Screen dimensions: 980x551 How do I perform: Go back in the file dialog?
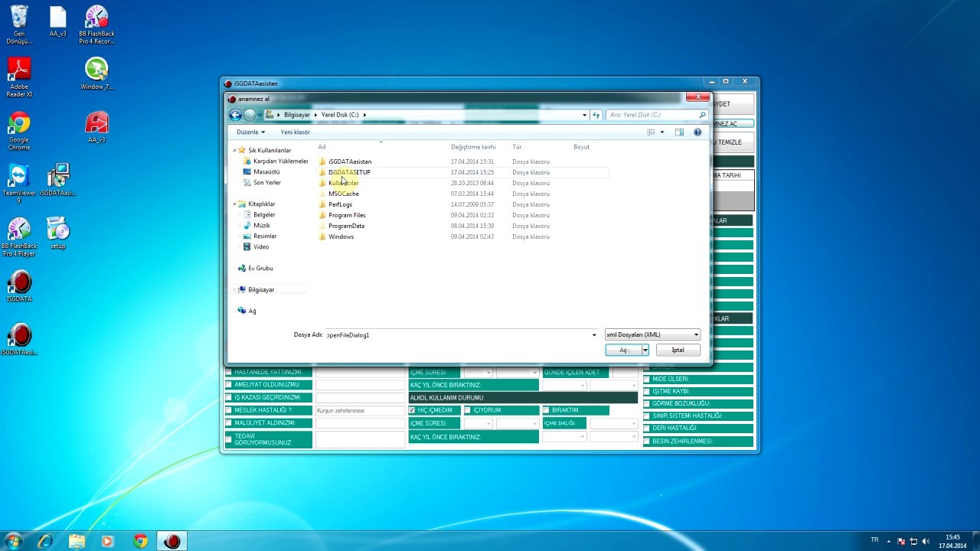click(236, 115)
